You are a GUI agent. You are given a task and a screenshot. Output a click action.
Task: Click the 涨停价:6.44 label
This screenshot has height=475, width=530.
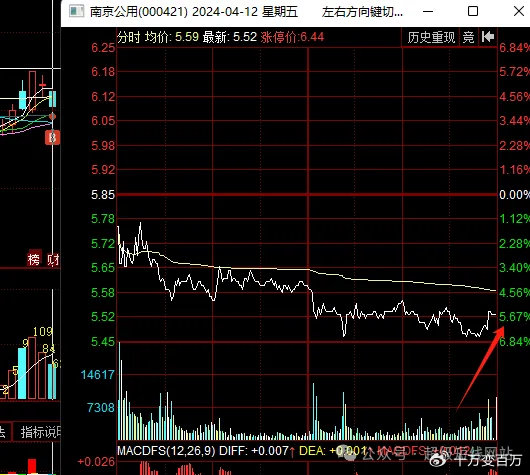point(292,37)
